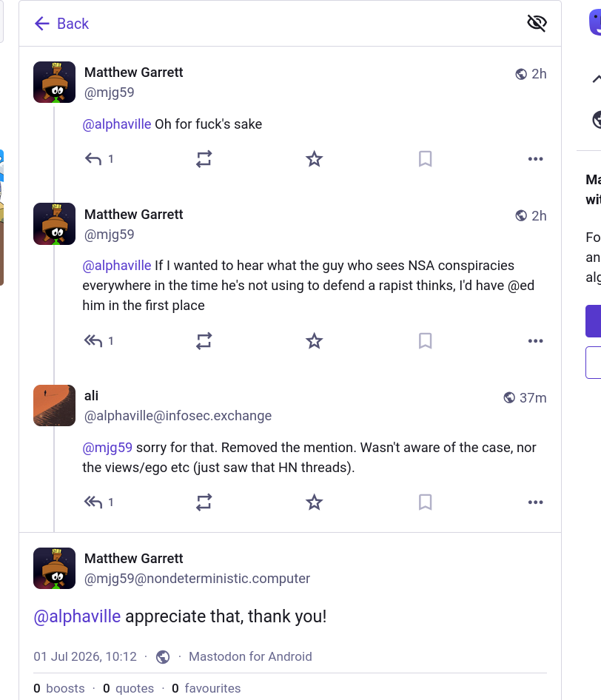601x700 pixels.
Task: Open more options menu on ali's post
Action: (x=535, y=502)
